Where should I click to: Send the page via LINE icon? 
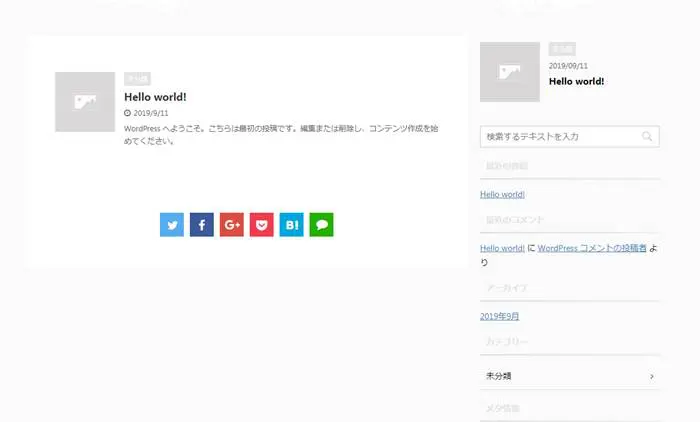coord(321,225)
